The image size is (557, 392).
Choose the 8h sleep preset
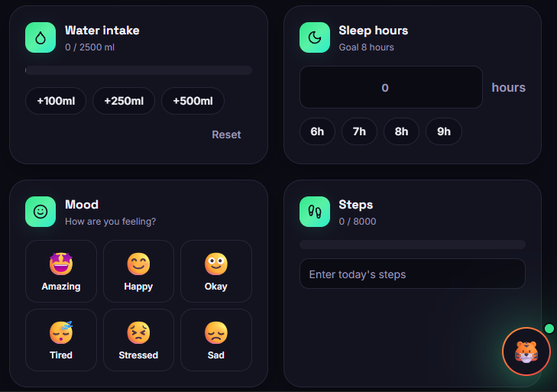pos(401,131)
